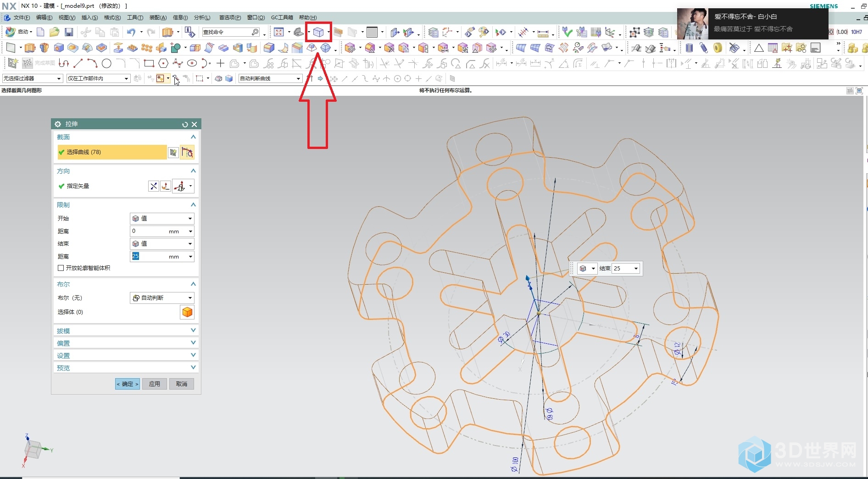This screenshot has height=479, width=868.
Task: Collapse the 布尔 section
Action: click(x=193, y=284)
